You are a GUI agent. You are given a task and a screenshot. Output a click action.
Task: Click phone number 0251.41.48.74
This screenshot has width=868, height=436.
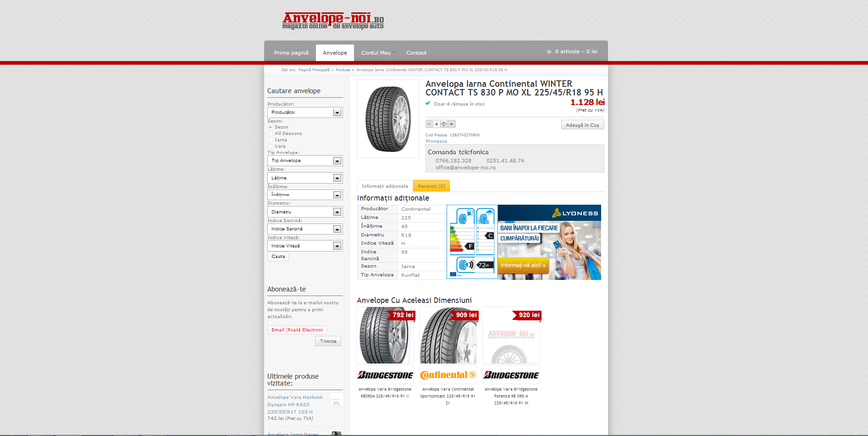[505, 161]
